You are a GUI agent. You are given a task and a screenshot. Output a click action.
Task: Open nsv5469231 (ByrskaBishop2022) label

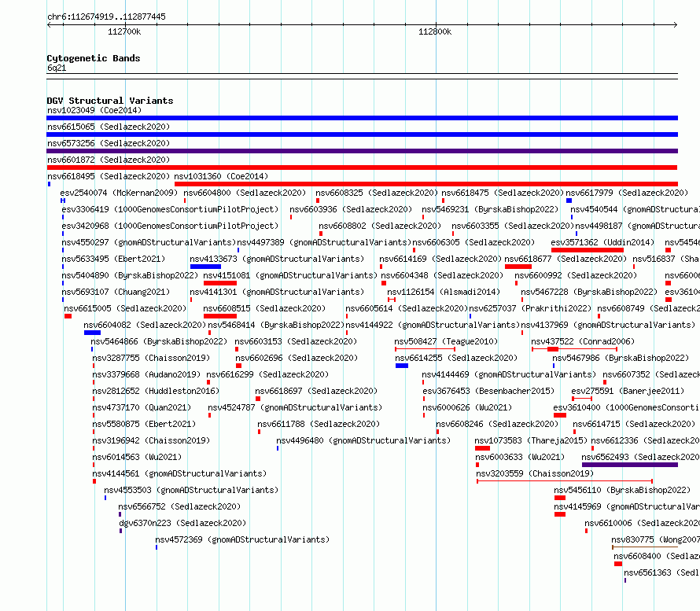coord(490,209)
